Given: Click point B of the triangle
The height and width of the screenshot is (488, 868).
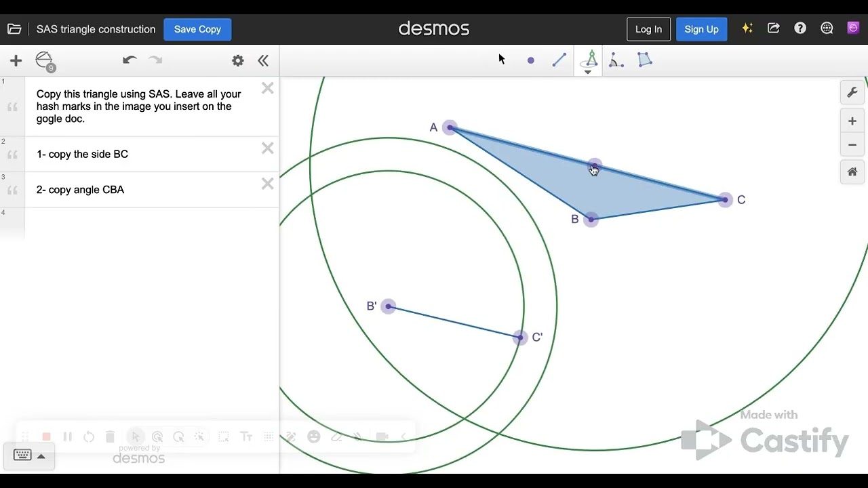Looking at the screenshot, I should click(591, 219).
